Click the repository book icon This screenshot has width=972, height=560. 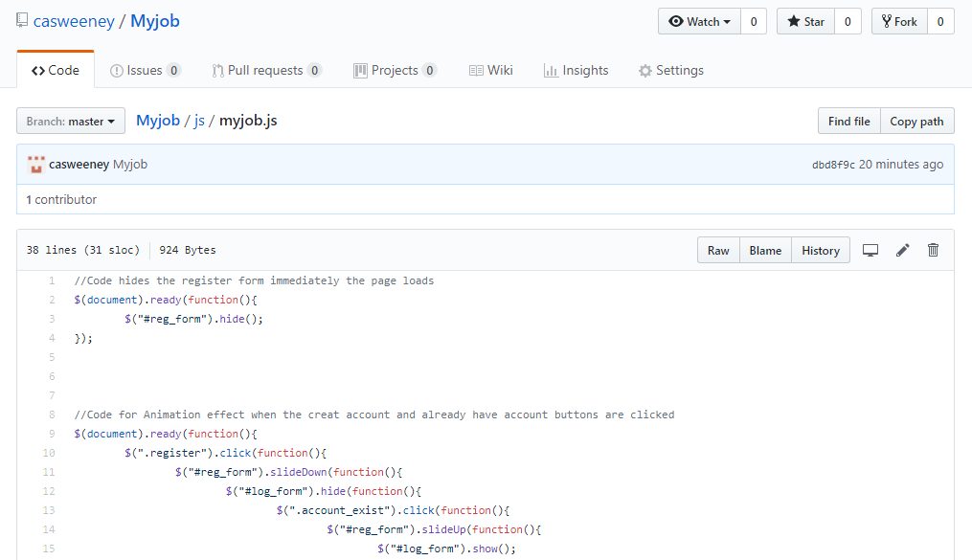tap(22, 21)
